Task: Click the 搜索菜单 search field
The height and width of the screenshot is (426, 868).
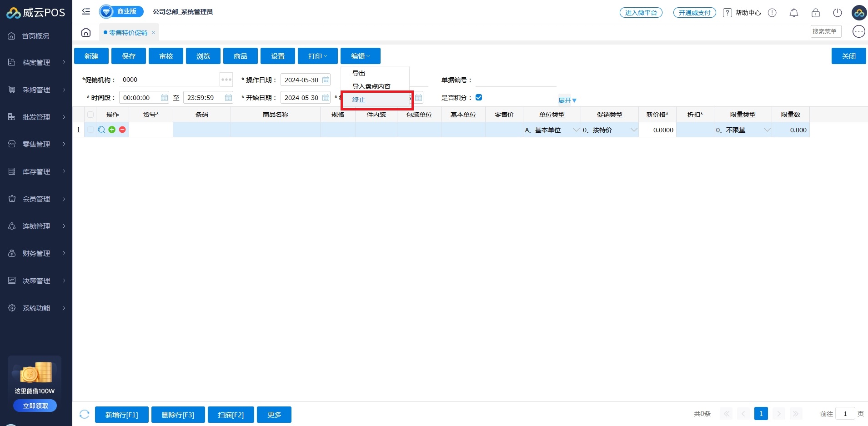Action: [x=825, y=31]
